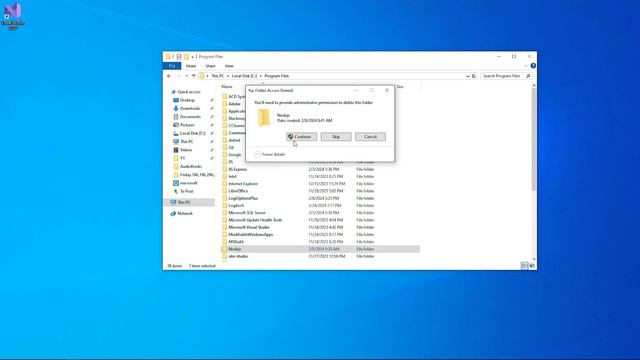Select the Microsoft Visual Studio folder

point(249,227)
